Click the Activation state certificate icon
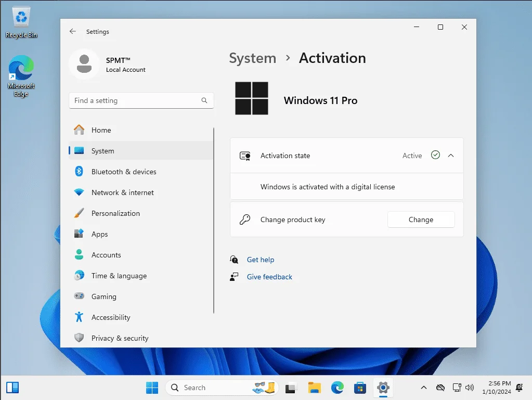 245,156
